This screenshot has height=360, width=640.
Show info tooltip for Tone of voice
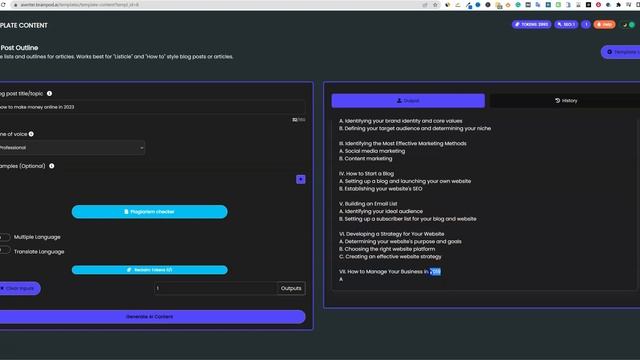(x=31, y=134)
